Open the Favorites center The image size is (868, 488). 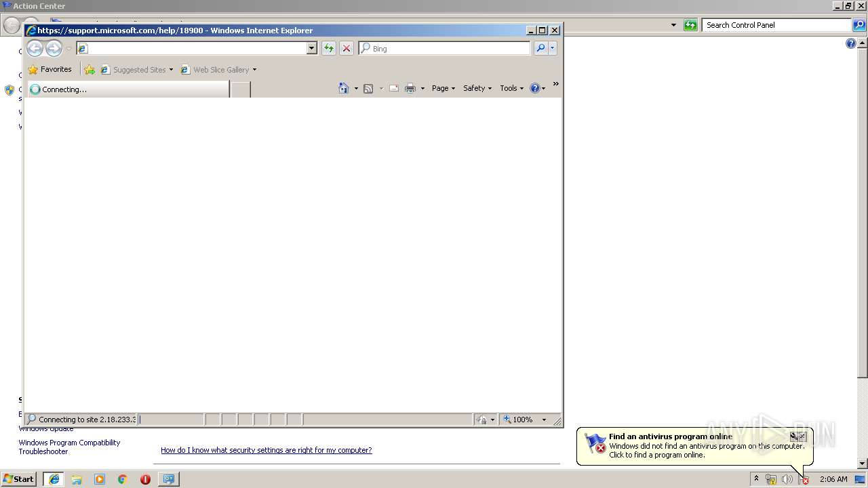(50, 69)
